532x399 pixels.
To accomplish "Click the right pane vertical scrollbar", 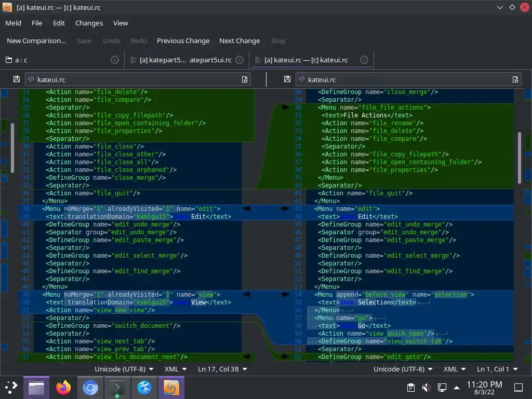I will (519, 158).
